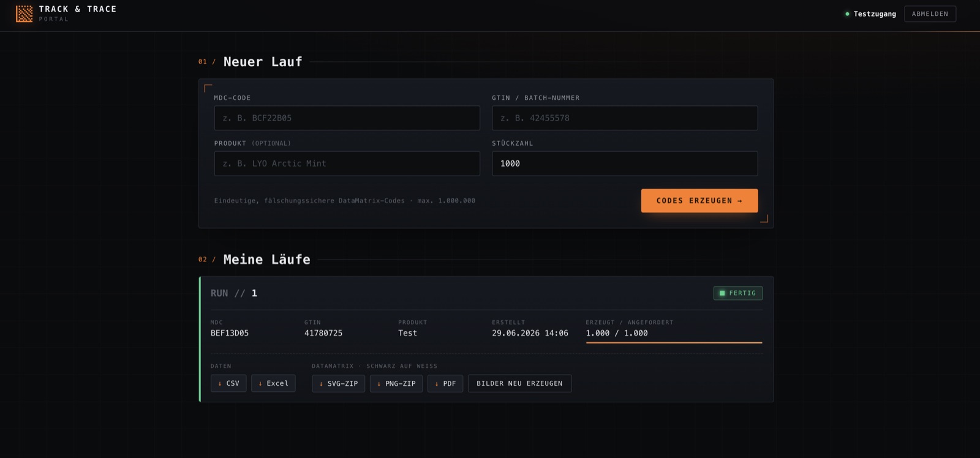Screen dimensions: 980x458
Task: Click the orange progress bar under 1.000 / 1.000
Action: [x=674, y=343]
